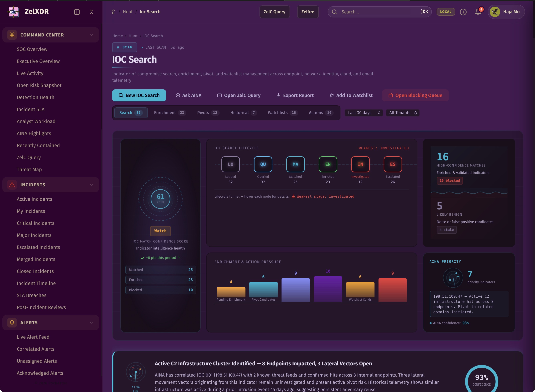Click the purple bar showing 10

coord(328,289)
